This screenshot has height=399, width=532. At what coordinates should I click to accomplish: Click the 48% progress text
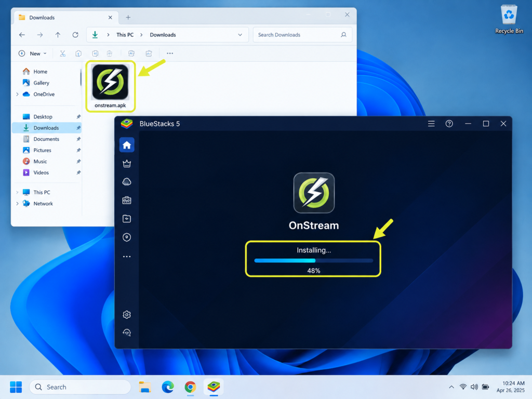[x=313, y=271]
